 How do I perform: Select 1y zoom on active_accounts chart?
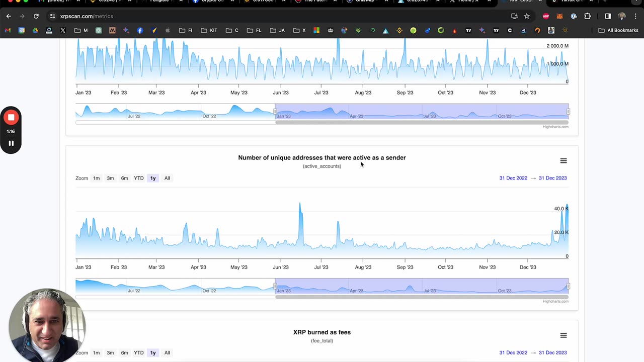[153, 178]
